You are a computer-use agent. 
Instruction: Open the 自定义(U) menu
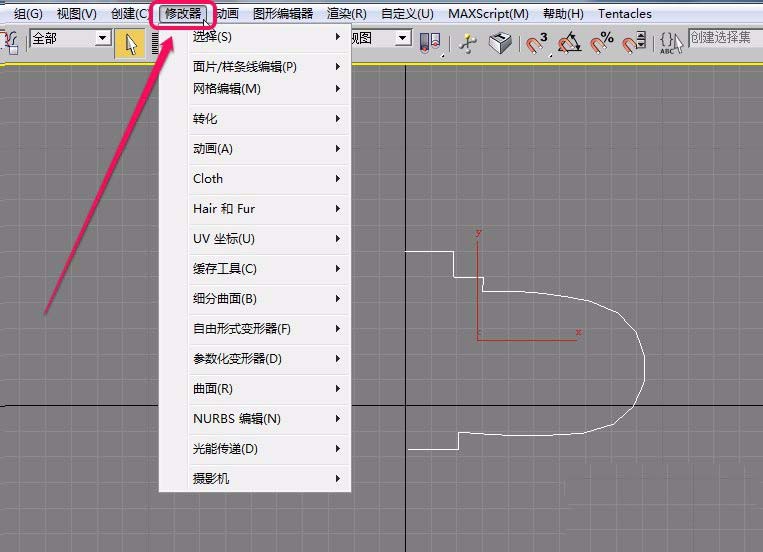407,14
